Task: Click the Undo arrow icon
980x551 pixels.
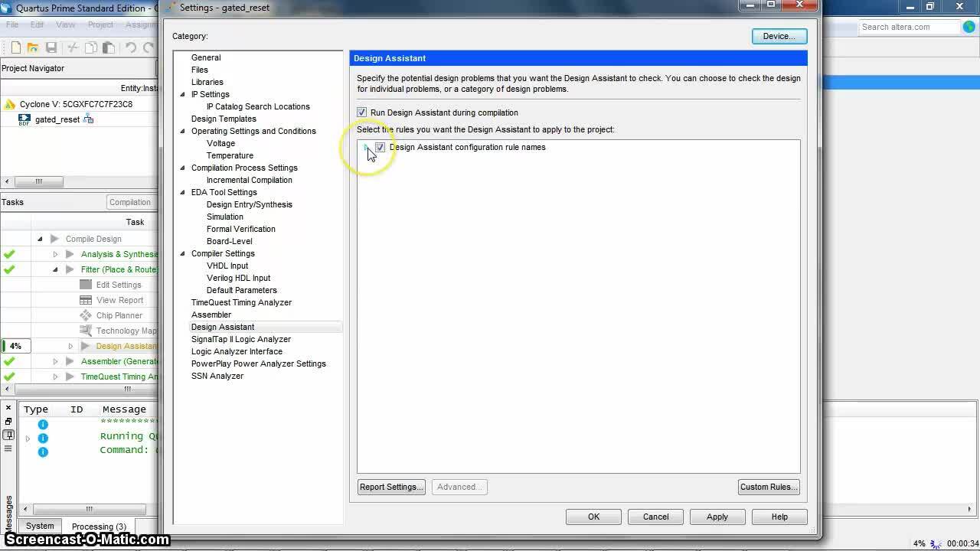Action: tap(131, 47)
